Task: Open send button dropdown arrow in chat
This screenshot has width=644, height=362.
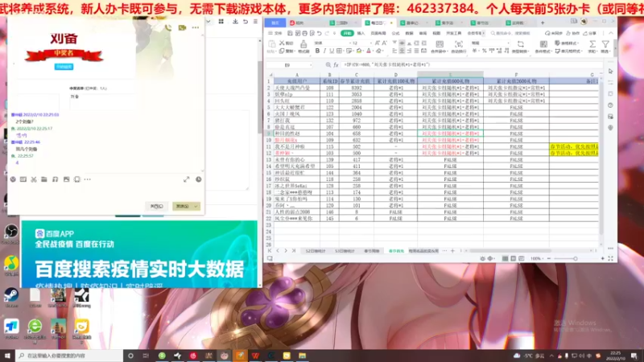Action: (x=196, y=206)
